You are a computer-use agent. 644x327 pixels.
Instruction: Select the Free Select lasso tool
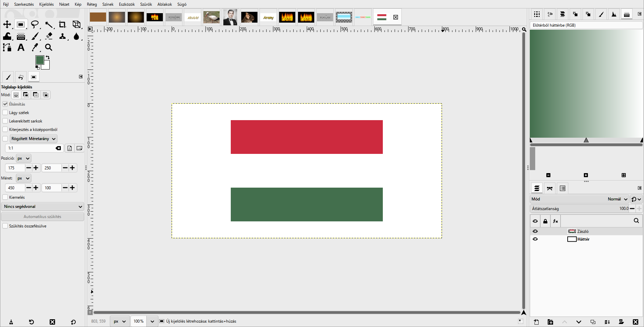click(x=35, y=25)
